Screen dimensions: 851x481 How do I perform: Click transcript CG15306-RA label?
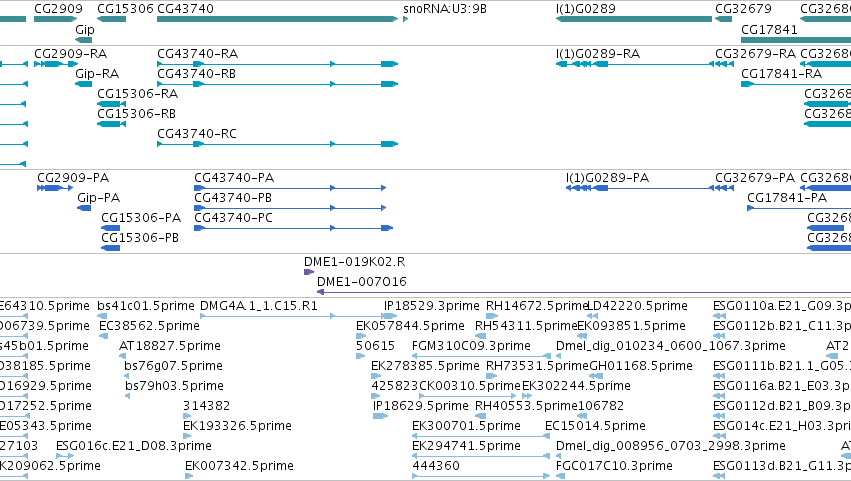(x=137, y=94)
